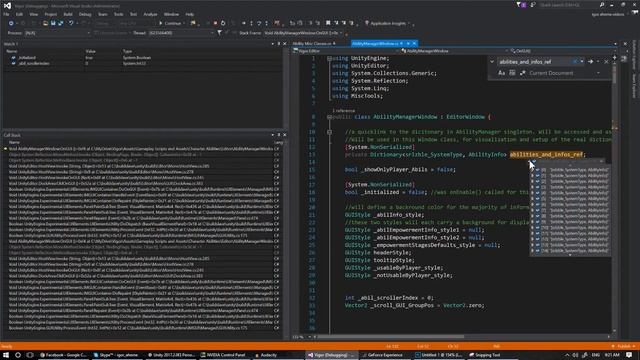Collapse the using directives region
Screen dimensions: 640x360
pos(329,58)
